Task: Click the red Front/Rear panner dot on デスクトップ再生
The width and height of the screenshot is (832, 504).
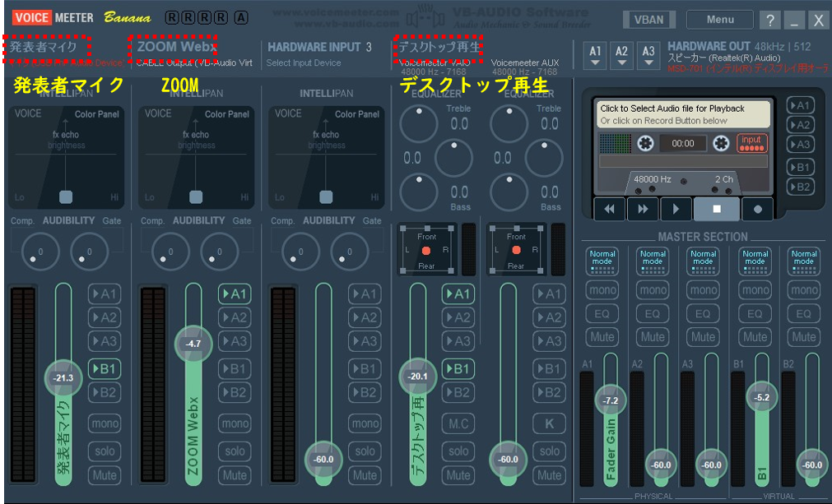Action: (x=426, y=250)
